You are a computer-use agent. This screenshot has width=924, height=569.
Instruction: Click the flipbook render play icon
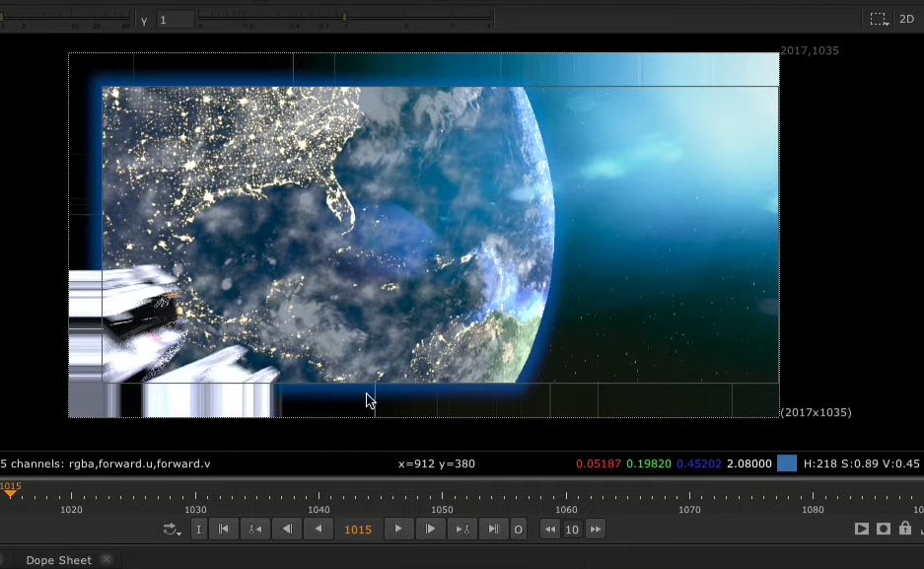[x=862, y=529]
